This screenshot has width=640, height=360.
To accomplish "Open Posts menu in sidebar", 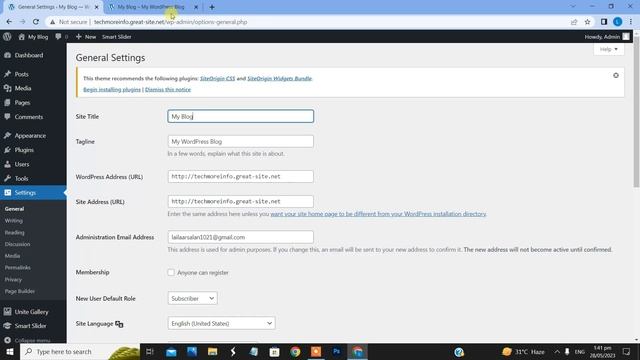I will [21, 74].
